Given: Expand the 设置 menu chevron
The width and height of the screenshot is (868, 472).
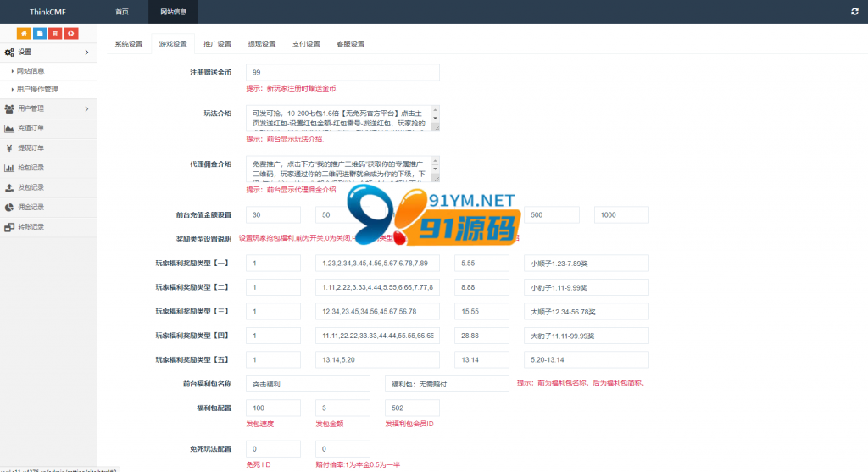Looking at the screenshot, I should [87, 52].
